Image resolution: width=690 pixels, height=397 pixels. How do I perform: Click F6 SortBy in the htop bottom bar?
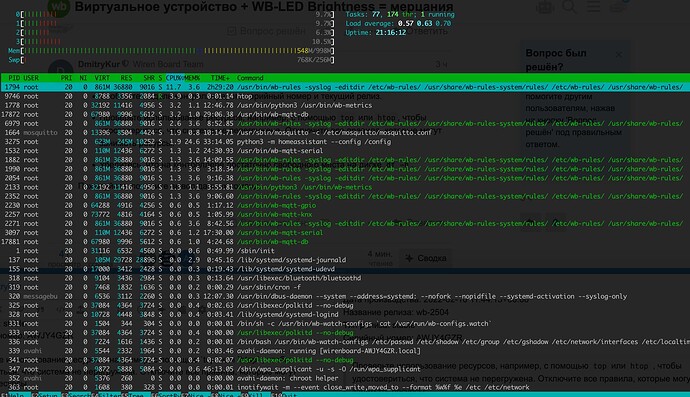[165, 395]
